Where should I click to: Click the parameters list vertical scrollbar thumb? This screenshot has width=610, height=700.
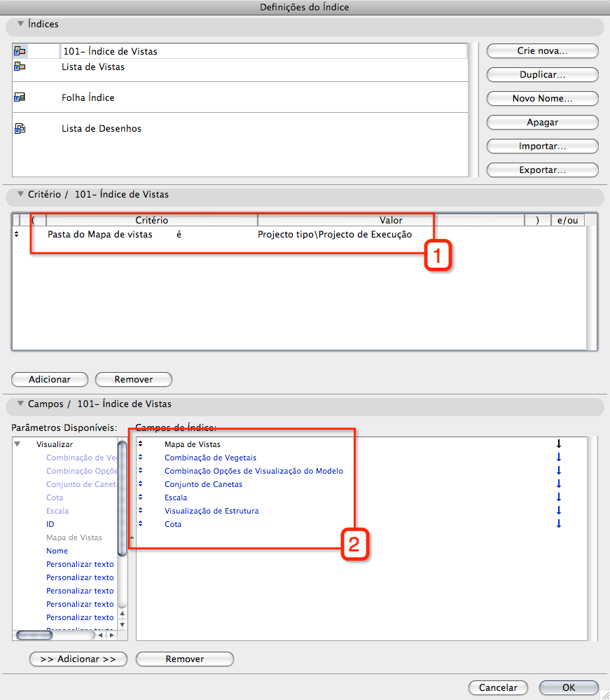click(x=122, y=497)
